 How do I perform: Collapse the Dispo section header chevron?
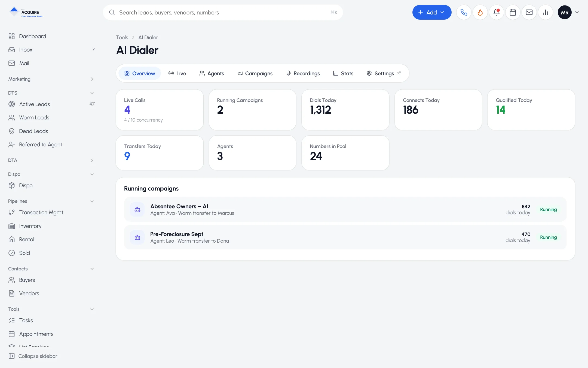tap(92, 174)
